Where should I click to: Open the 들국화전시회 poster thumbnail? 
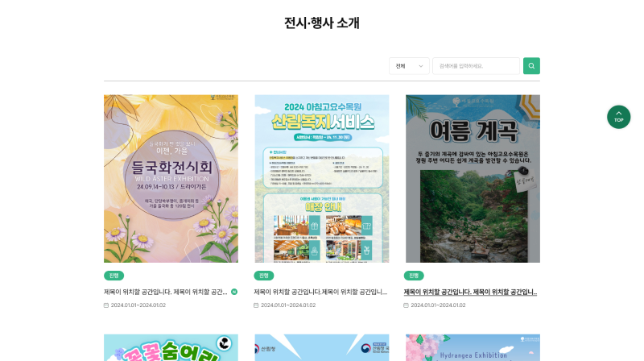[171, 178]
